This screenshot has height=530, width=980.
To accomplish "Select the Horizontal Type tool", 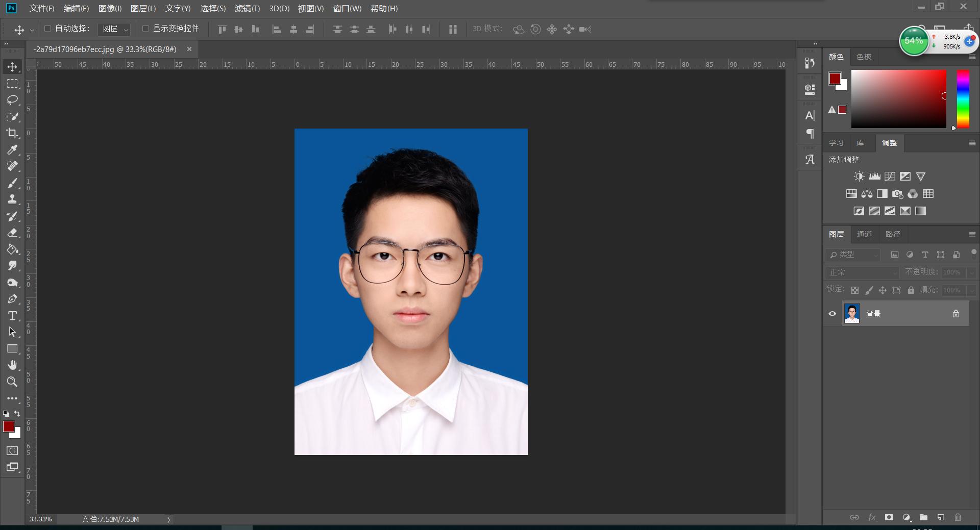I will click(x=12, y=316).
